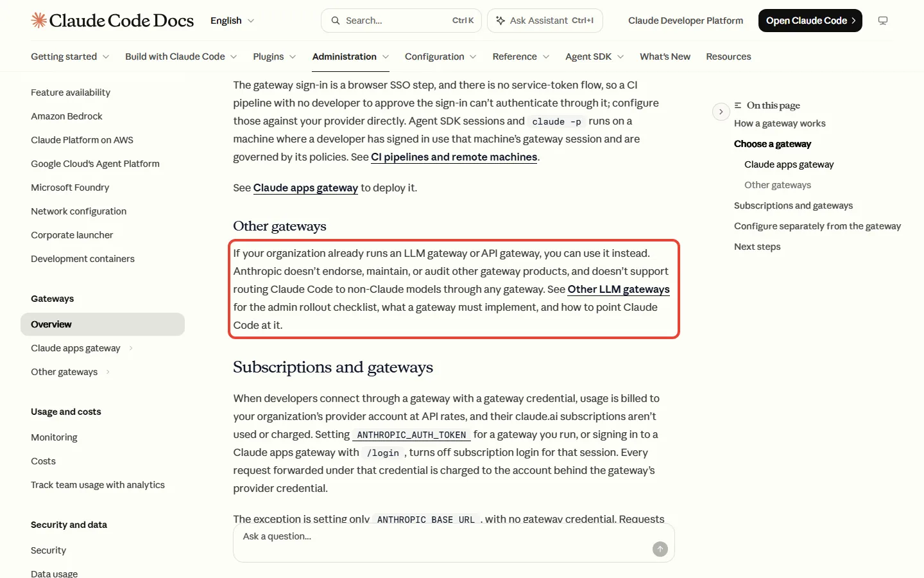Open Feature availability sidebar page
Viewport: 924px width, 578px height.
click(x=71, y=92)
